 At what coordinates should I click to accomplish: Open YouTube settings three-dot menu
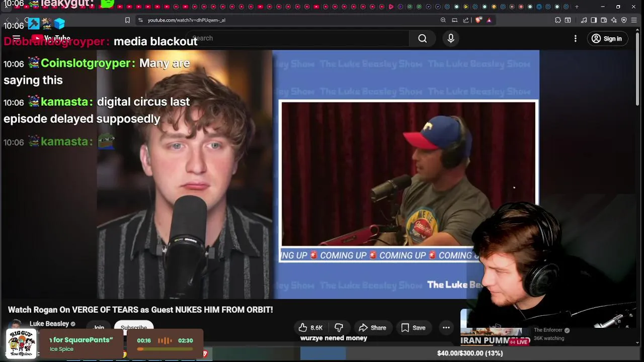click(x=576, y=39)
